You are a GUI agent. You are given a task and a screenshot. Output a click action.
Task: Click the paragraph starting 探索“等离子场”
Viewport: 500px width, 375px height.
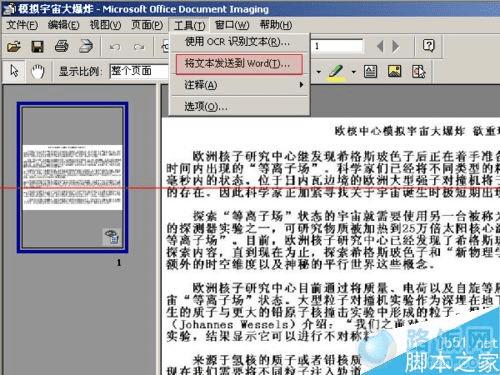pyautogui.click(x=333, y=240)
